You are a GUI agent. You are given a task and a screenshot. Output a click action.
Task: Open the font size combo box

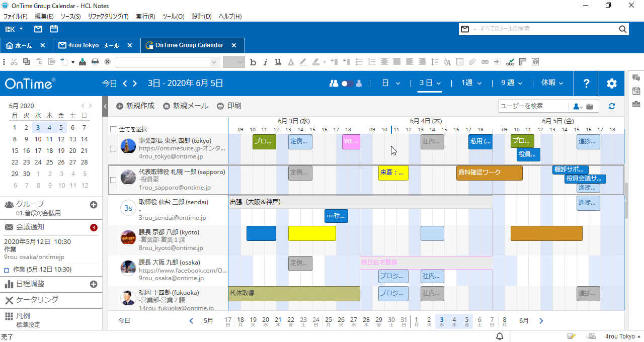coord(233,62)
